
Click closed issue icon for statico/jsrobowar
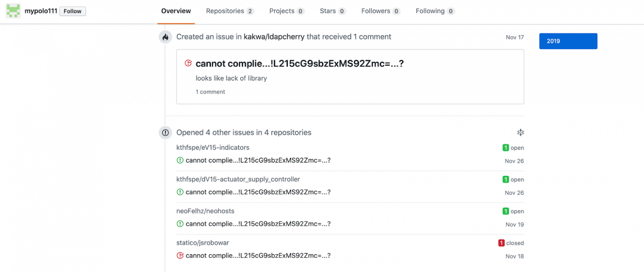pyautogui.click(x=180, y=256)
